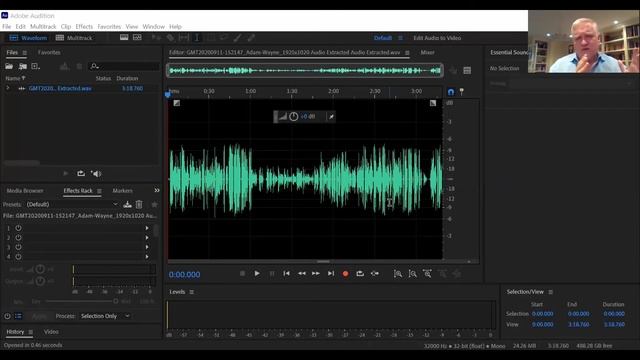This screenshot has height=360, width=640.
Task: Open Process Selection Only dropdown
Action: point(105,316)
